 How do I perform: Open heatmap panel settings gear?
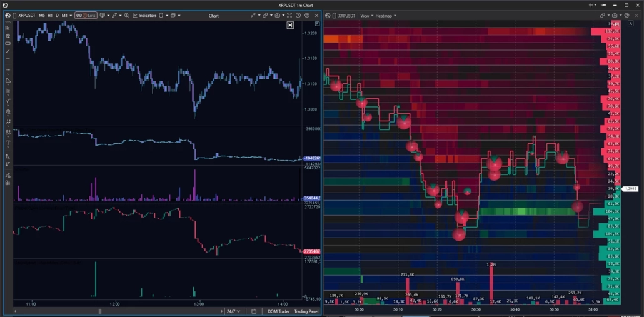tap(626, 16)
